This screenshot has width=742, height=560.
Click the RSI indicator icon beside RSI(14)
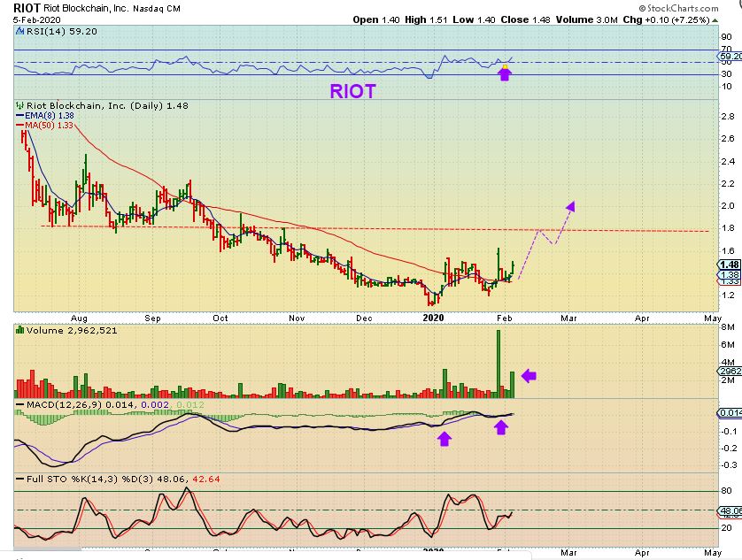19,31
